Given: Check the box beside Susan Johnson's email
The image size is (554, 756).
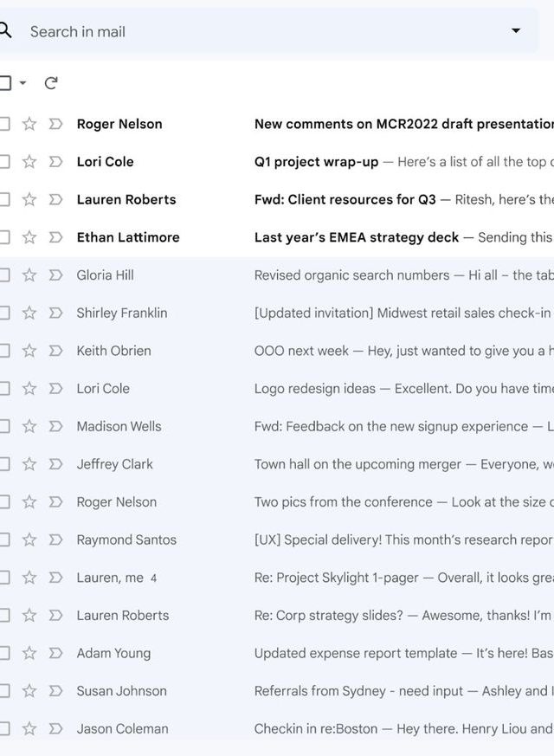Looking at the screenshot, I should point(4,691).
